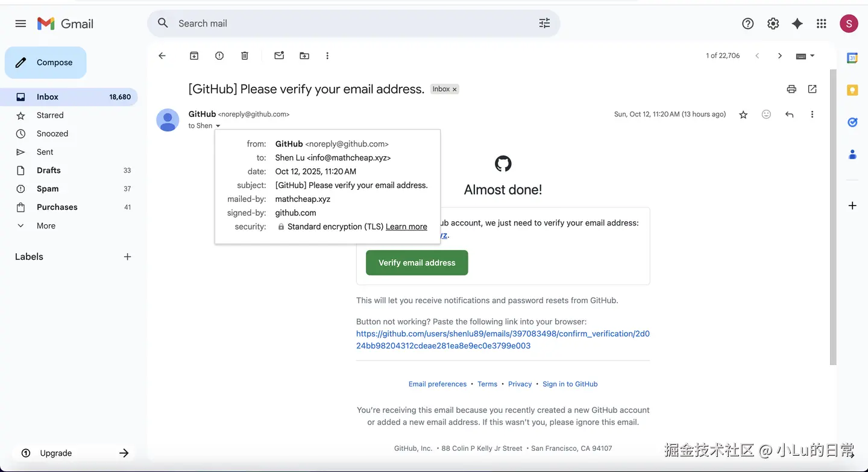This screenshot has width=868, height=472.
Task: Click the Gmail logo
Action: pyautogui.click(x=65, y=24)
